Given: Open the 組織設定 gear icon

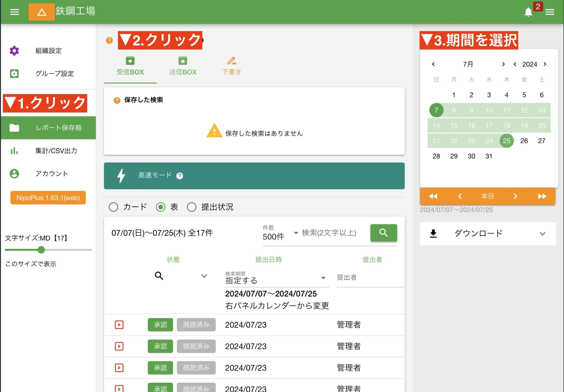Looking at the screenshot, I should 14,51.
